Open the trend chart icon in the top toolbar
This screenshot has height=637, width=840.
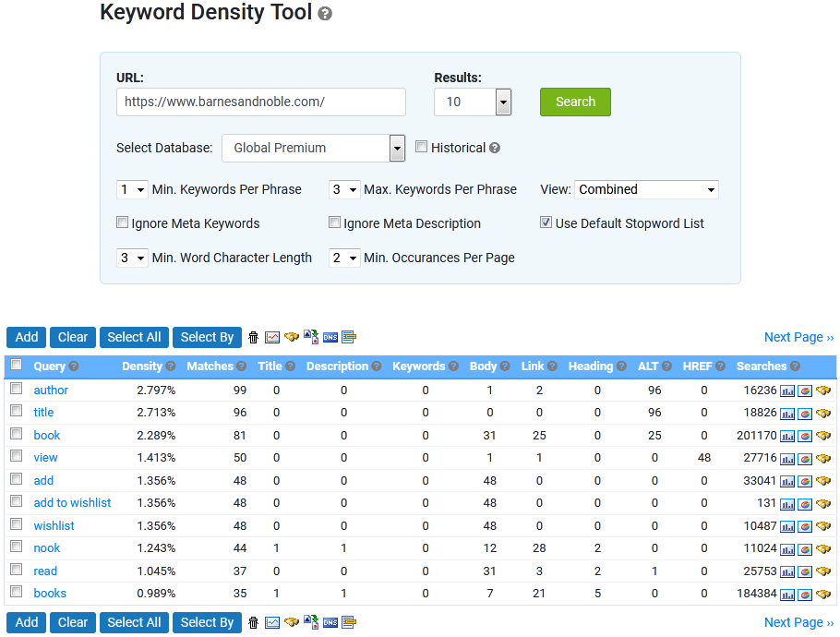pyautogui.click(x=272, y=337)
